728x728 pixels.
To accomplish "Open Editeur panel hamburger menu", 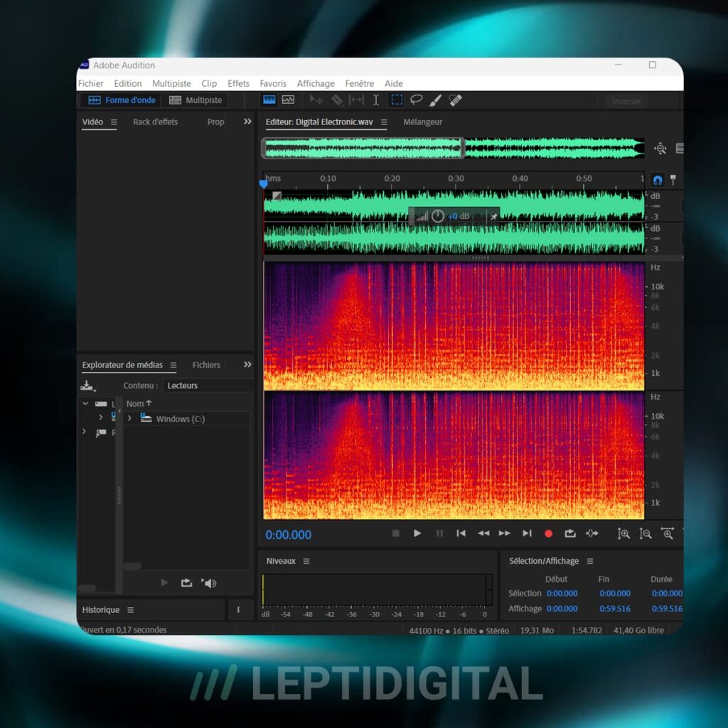I will click(384, 122).
